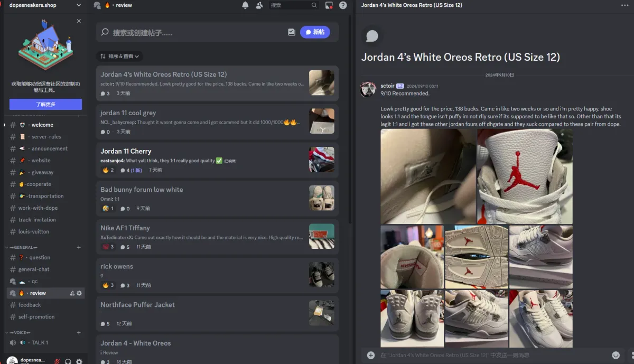Open the Jordan 4's White Oreos Retro post
The width and height of the screenshot is (634, 364).
[217, 83]
